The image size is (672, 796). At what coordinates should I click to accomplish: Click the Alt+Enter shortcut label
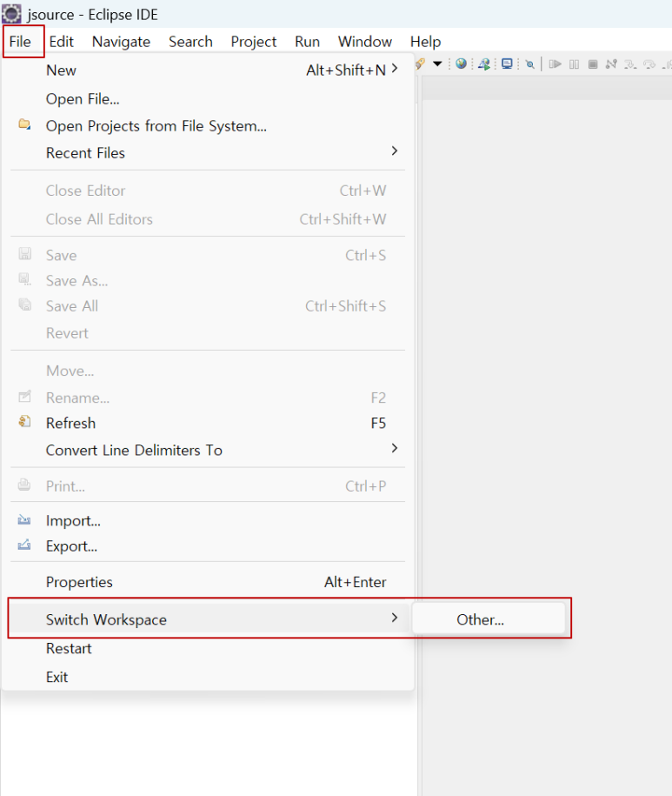click(355, 582)
